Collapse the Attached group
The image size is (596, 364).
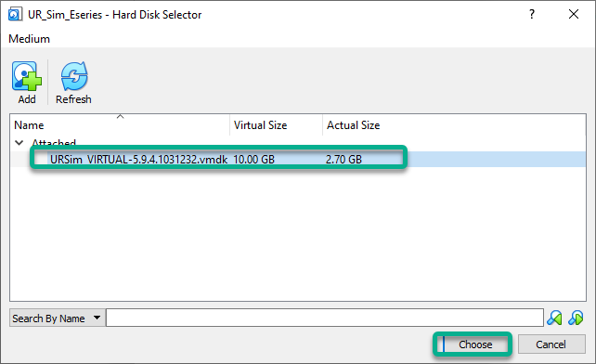click(x=19, y=143)
